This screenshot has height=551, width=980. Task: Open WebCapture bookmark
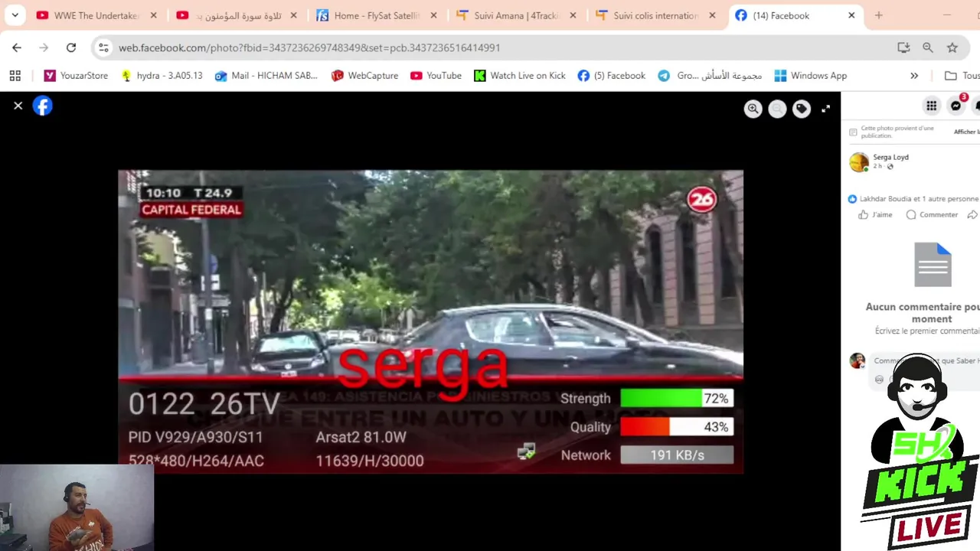click(x=364, y=76)
